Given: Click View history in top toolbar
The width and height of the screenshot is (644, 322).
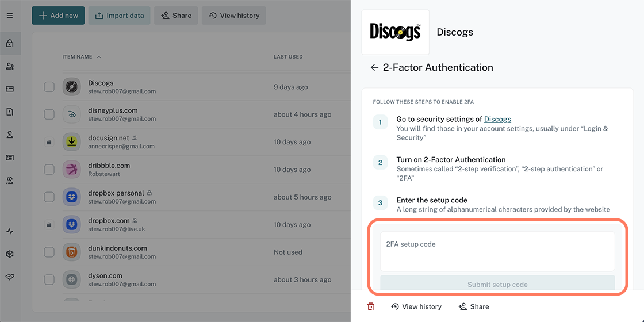Looking at the screenshot, I should click(x=233, y=16).
